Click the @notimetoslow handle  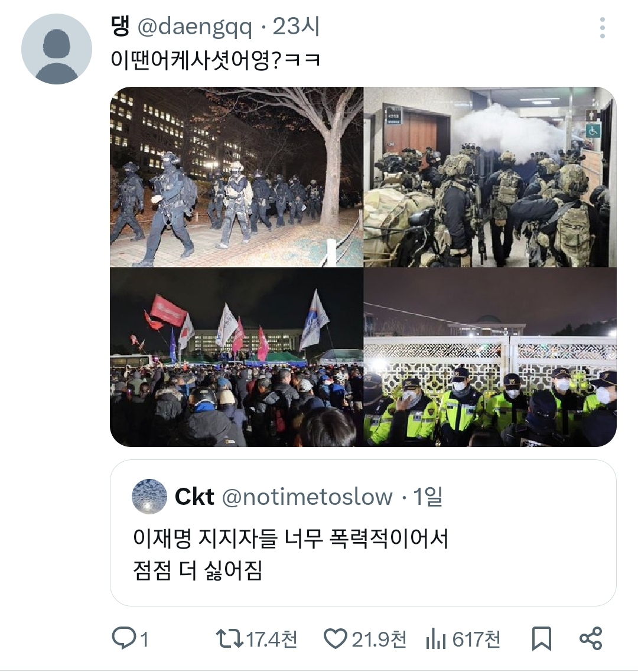307,497
